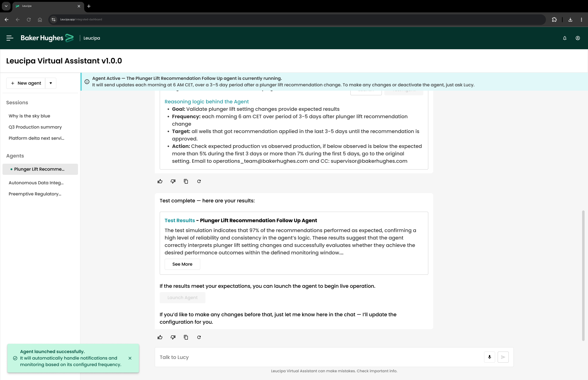The image size is (588, 380).
Task: Regenerate the test results response
Action: [x=199, y=337]
